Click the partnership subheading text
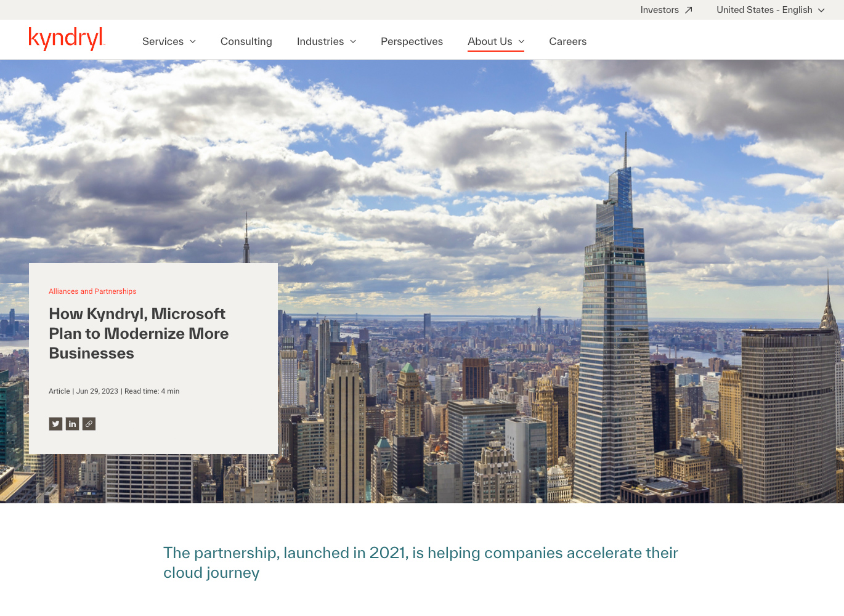844x616 pixels. (420, 562)
